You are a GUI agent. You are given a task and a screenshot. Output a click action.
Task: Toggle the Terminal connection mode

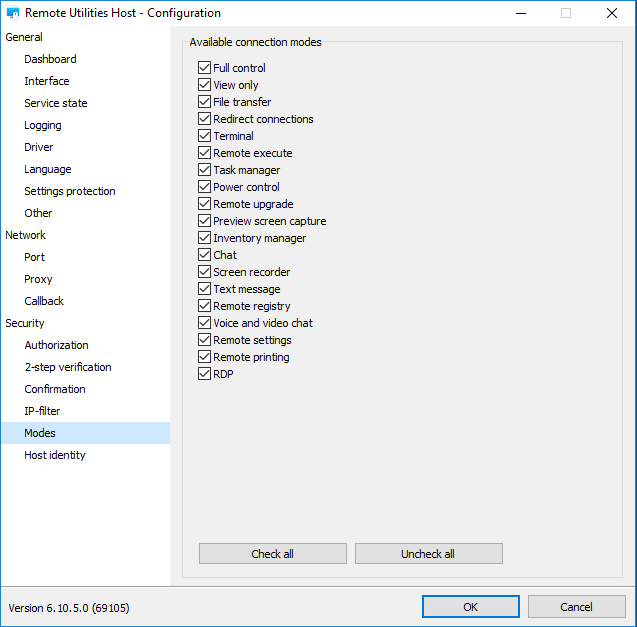click(x=205, y=136)
